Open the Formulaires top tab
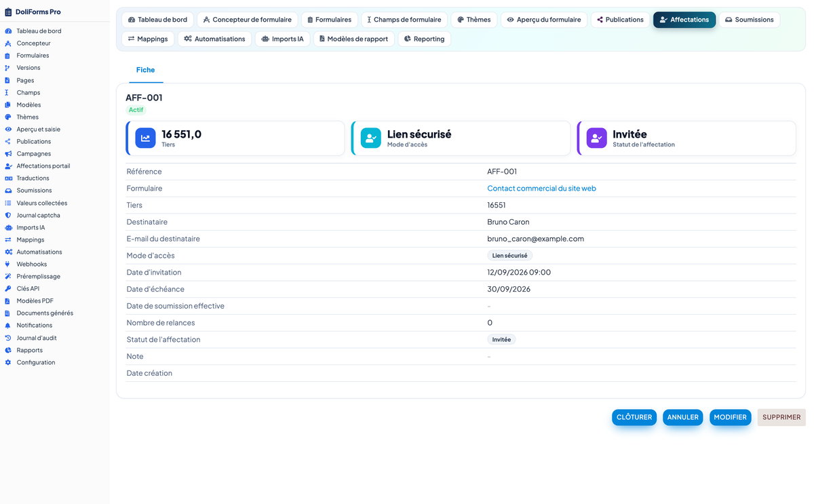Image resolution: width=814 pixels, height=504 pixels. pyautogui.click(x=329, y=20)
